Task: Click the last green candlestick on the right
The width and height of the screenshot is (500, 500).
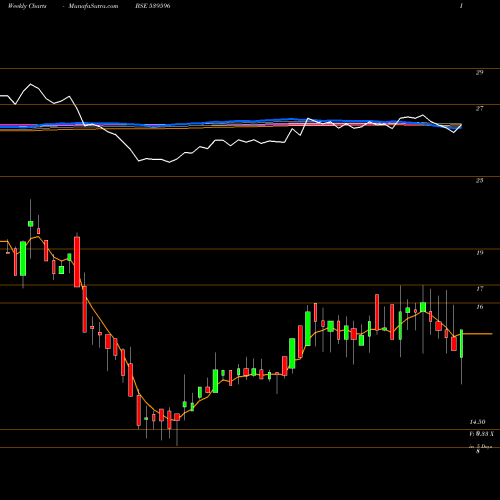Action: tap(462, 344)
